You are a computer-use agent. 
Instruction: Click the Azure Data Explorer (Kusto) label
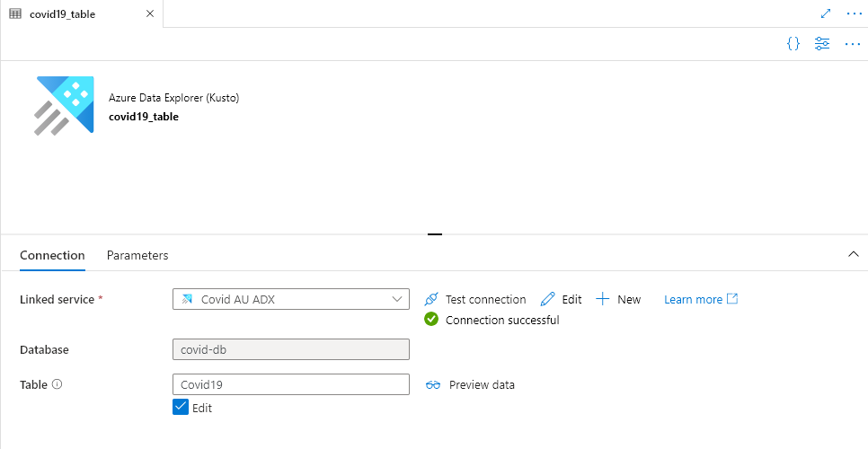173,98
